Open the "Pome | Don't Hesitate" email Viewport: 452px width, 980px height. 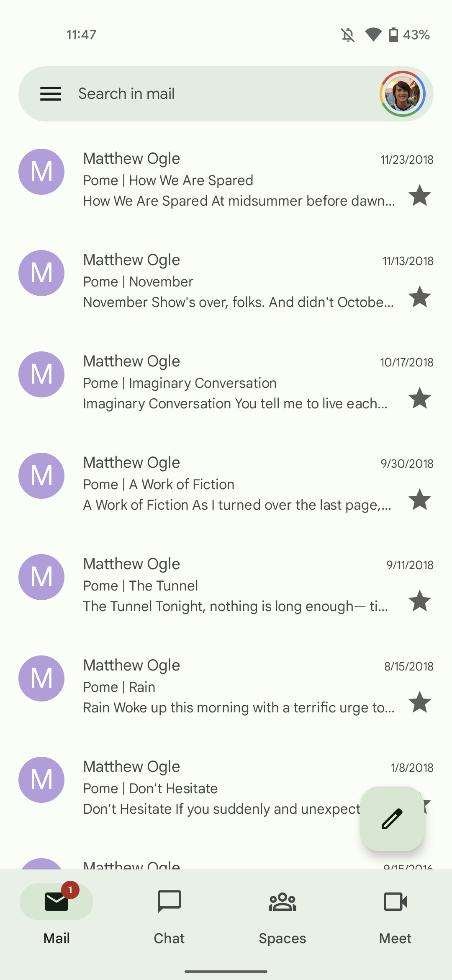tap(209, 788)
